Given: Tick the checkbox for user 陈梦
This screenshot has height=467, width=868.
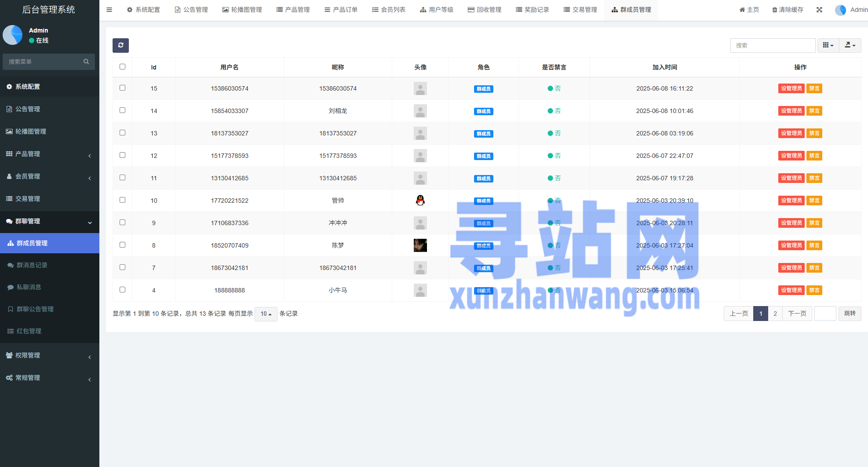Looking at the screenshot, I should pos(122,245).
